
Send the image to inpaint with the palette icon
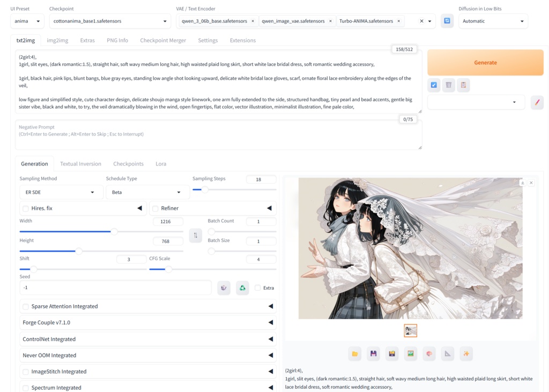(x=429, y=353)
